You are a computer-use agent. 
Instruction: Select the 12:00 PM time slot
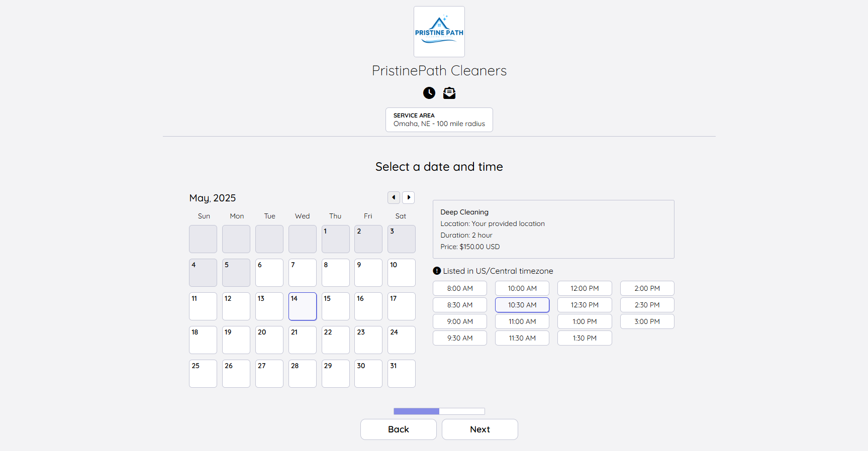tap(585, 288)
